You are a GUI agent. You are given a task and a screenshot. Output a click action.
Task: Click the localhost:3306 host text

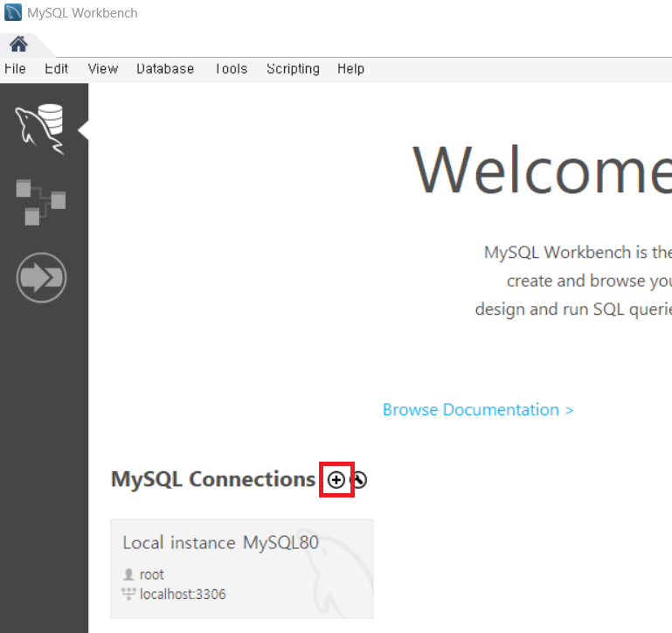[183, 594]
